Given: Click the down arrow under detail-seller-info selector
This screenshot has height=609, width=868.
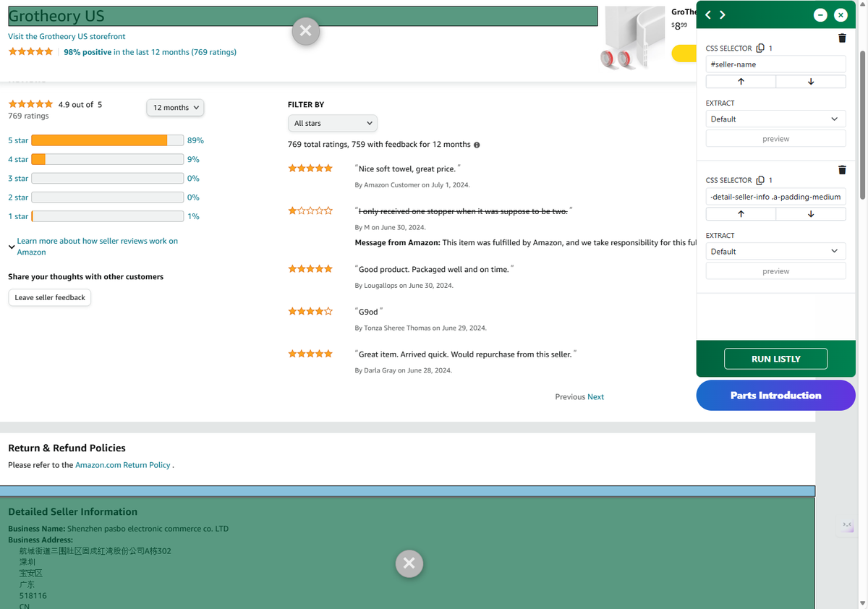Looking at the screenshot, I should [811, 214].
